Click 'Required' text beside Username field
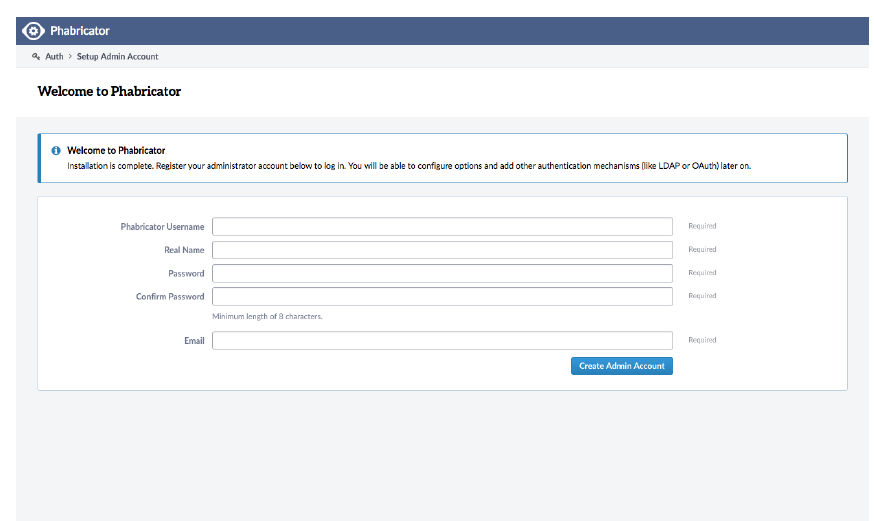The image size is (874, 521). tap(702, 226)
